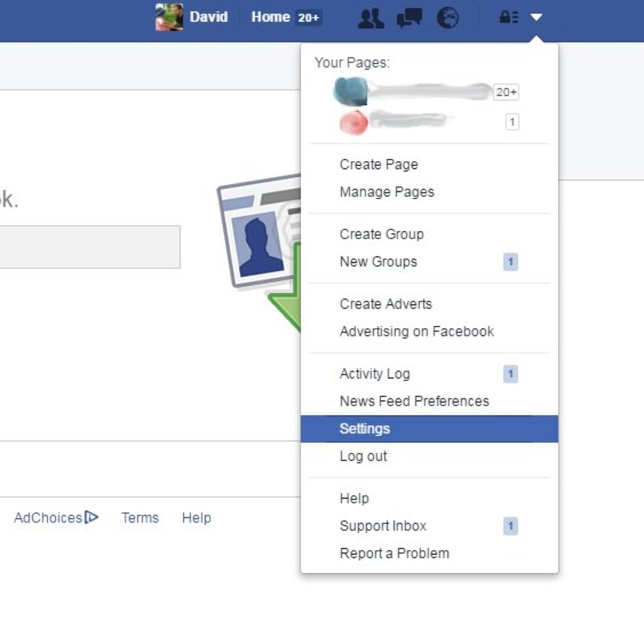Click the AdChoices footer link
Viewport: 644px width, 644px height.
tap(48, 518)
